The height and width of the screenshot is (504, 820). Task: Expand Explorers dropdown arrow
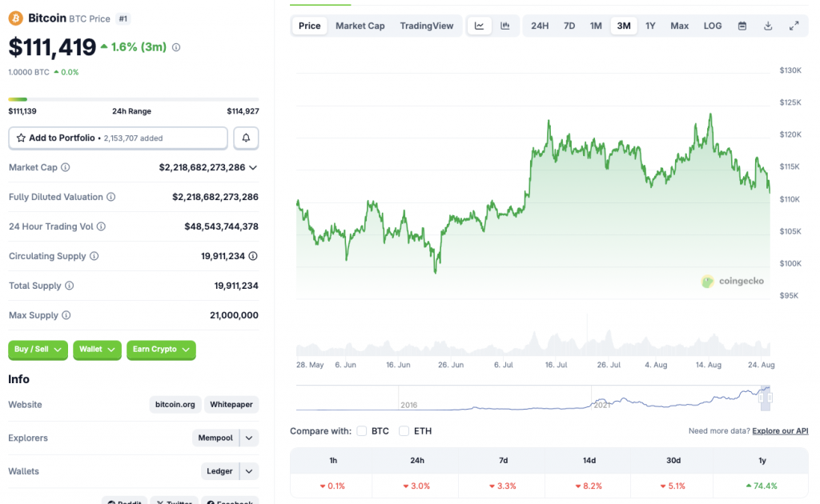249,438
